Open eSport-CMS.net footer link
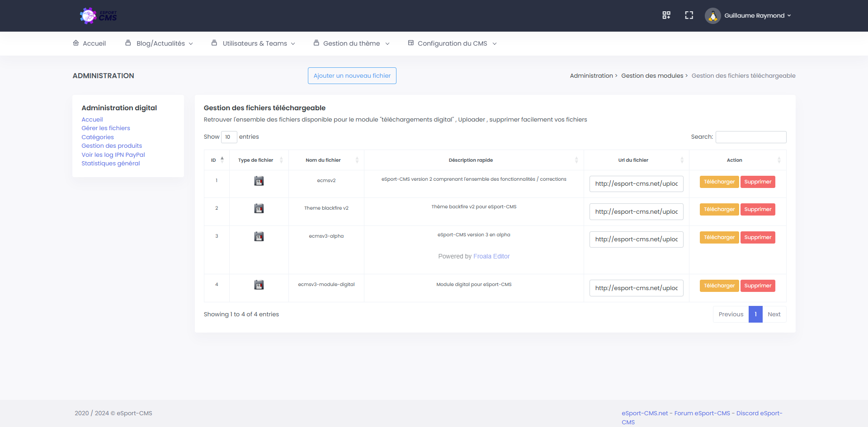Screen dimensions: 868x427 [645, 413]
